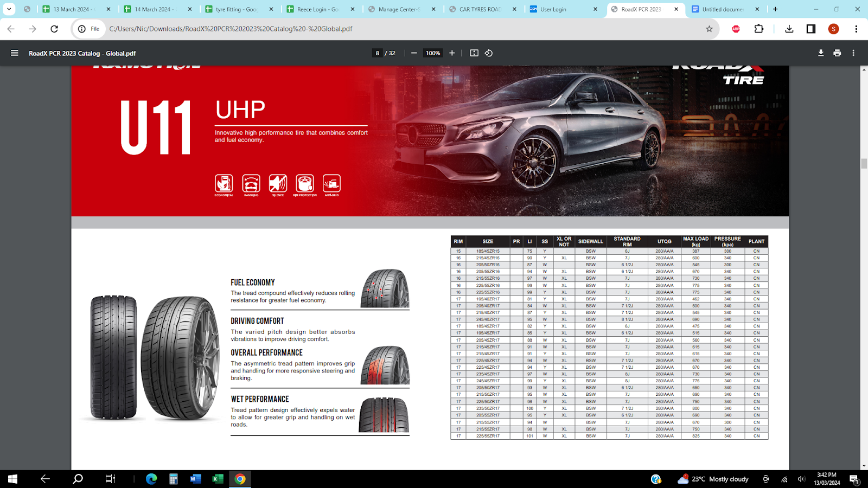The image size is (868, 488).
Task: View site information File icon
Action: tap(89, 29)
